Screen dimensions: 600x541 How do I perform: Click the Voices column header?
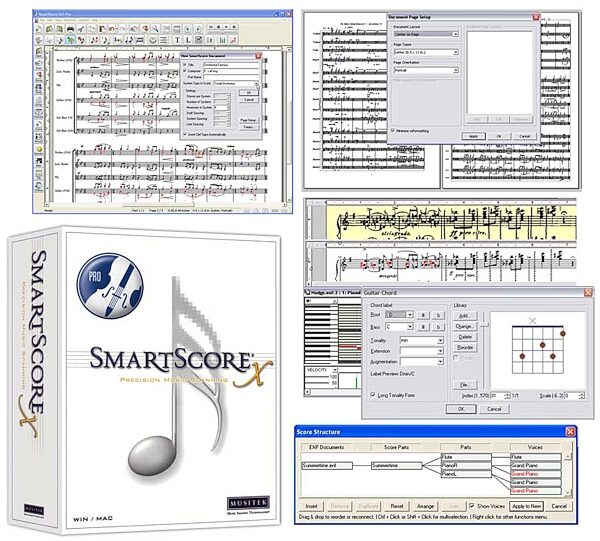click(535, 447)
